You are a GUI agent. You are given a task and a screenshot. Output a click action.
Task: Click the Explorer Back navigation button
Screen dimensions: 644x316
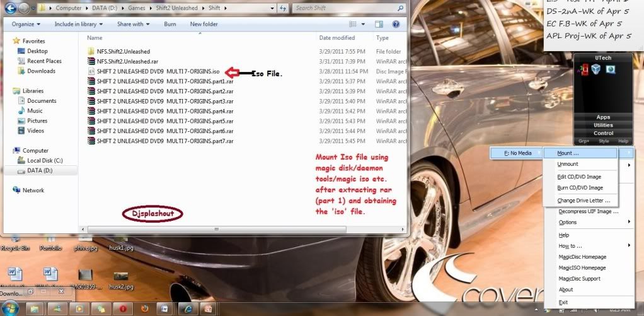click(x=10, y=8)
